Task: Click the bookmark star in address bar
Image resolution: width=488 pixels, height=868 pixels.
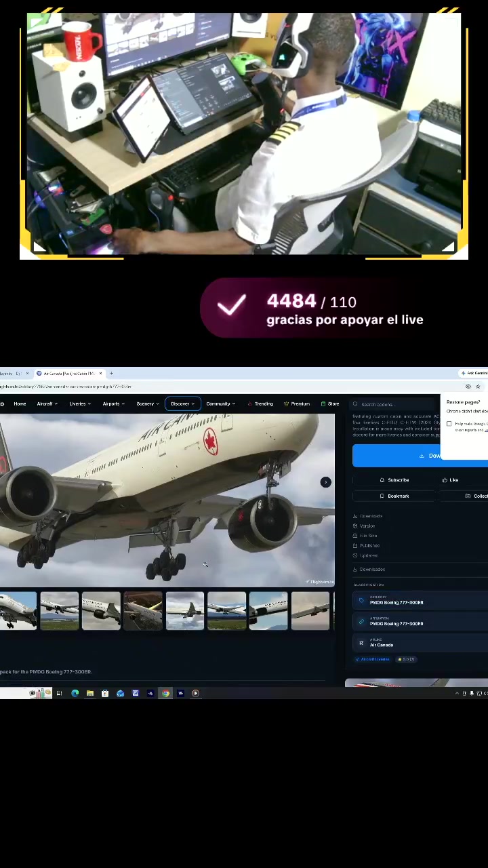Action: 478,387
